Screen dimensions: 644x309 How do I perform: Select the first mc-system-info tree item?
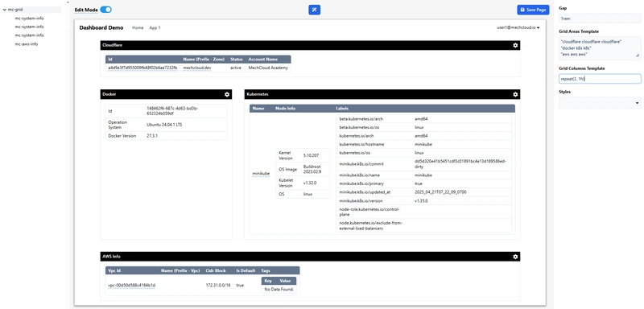coord(29,18)
